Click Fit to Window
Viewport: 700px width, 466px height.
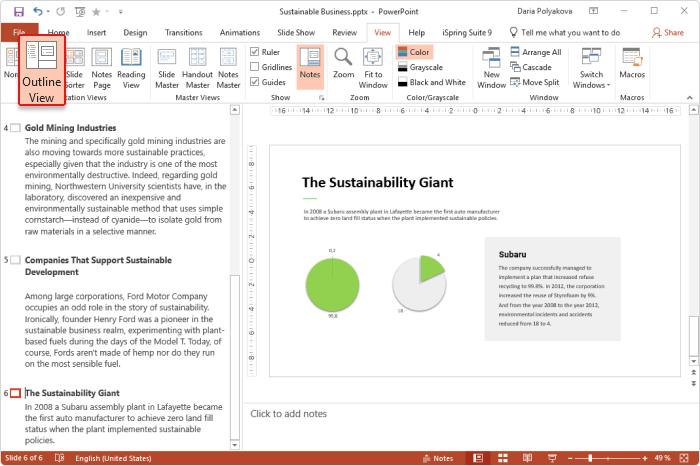(x=374, y=67)
